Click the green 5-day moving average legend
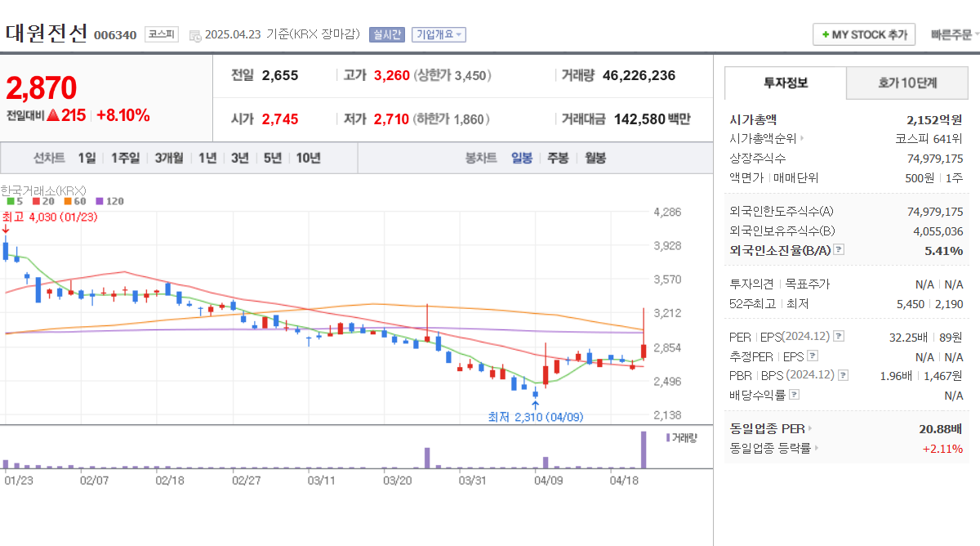Screen dimensions: 980x546 14,201
